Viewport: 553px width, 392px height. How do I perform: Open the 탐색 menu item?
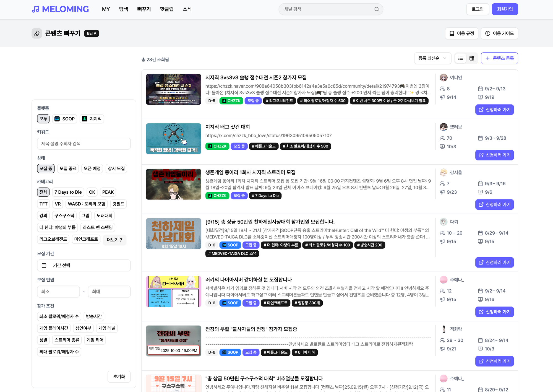pyautogui.click(x=123, y=9)
